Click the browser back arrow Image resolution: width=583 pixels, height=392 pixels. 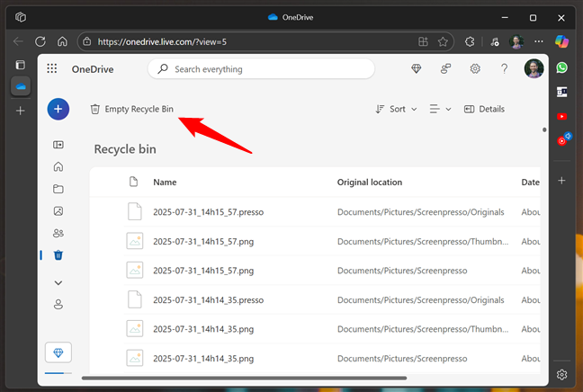click(x=18, y=41)
